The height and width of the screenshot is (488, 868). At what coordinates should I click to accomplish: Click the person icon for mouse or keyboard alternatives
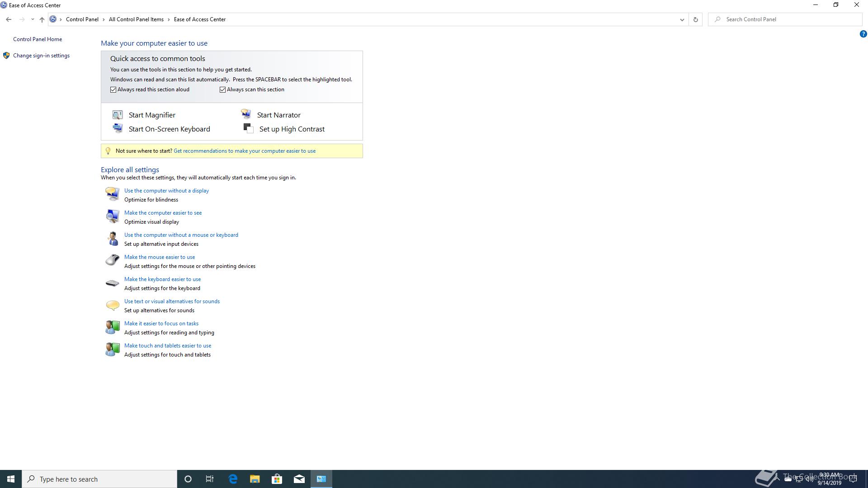tap(112, 238)
